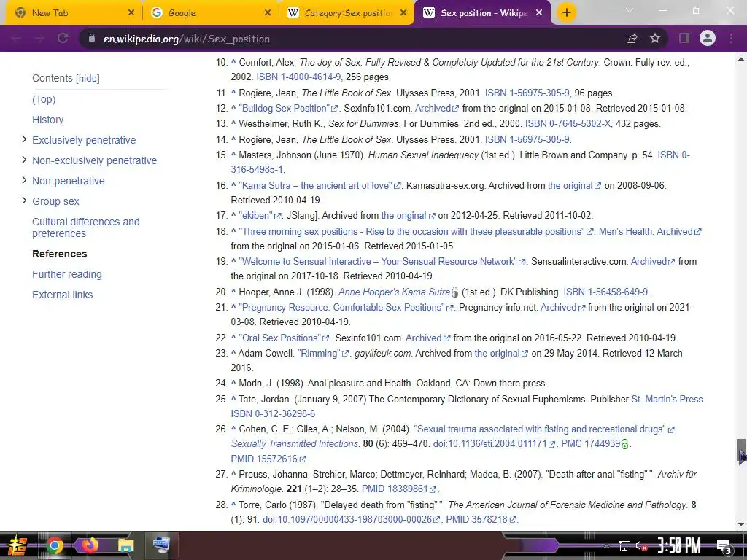
Task: Click the page vertical scrollbar thumb
Action: (741, 451)
